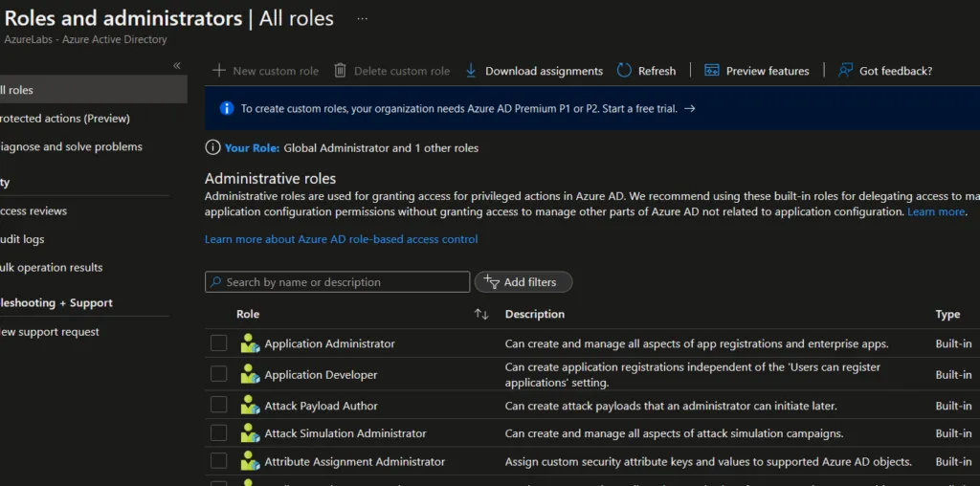
Task: Click Built-in type in Application Administrator row
Action: pyautogui.click(x=954, y=343)
